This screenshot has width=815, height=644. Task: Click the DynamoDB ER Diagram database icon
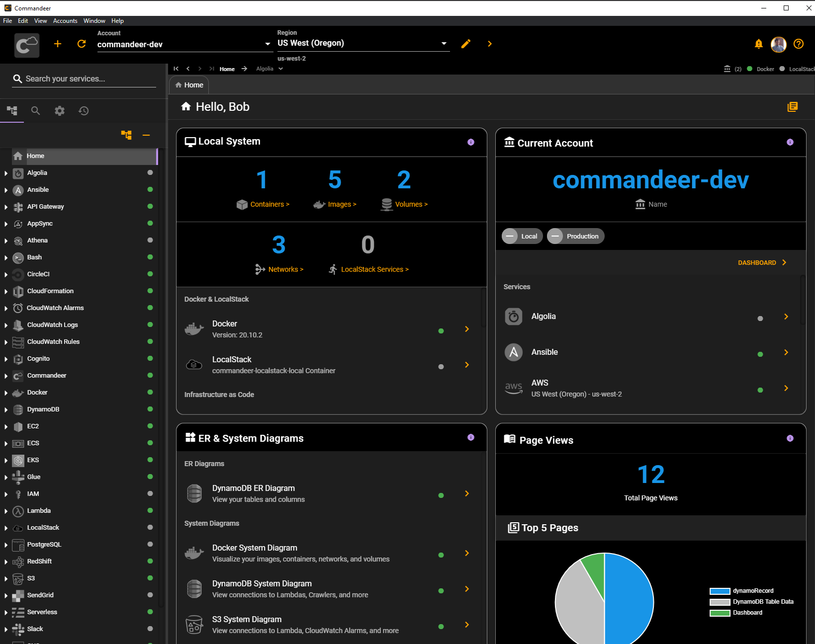pyautogui.click(x=194, y=493)
